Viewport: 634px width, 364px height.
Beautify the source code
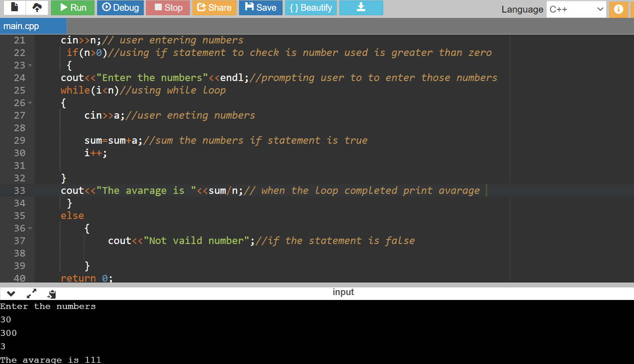click(x=311, y=8)
